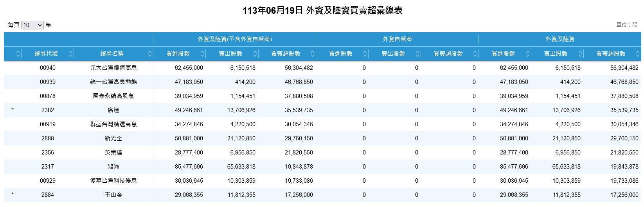The image size is (644, 207).
Task: Click 62,455,000 in the 不含外資自營商 買進股數 column
Action: pyautogui.click(x=189, y=68)
